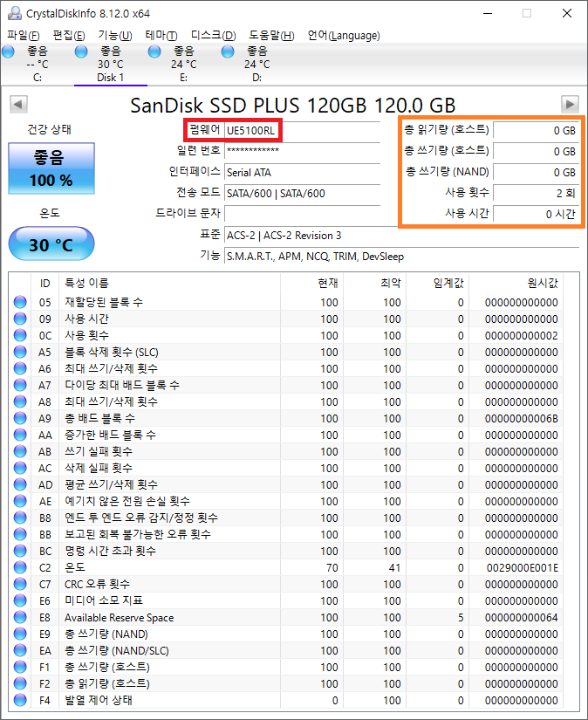Select the 명령 시간 초과 횟수 row
The image size is (588, 720).
pyautogui.click(x=286, y=551)
